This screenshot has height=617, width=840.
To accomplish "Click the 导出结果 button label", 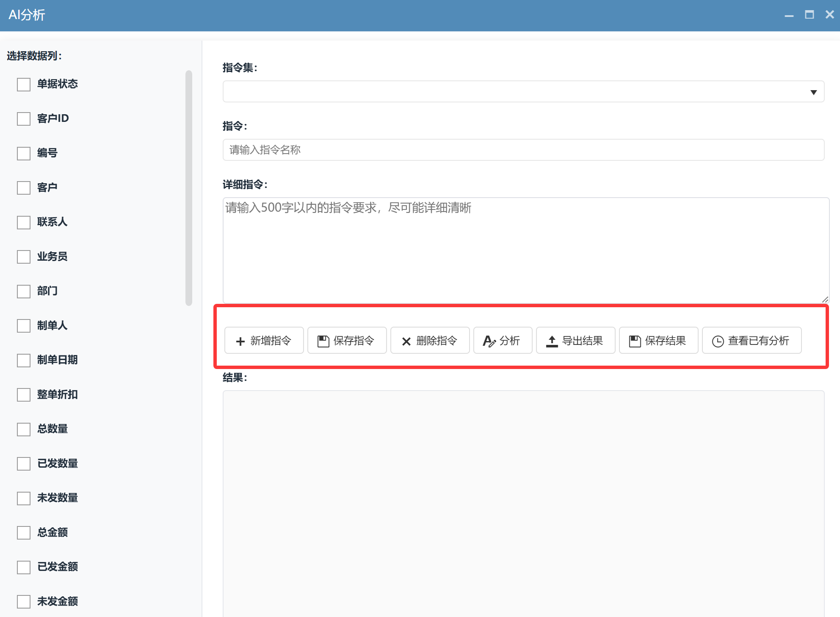I will coord(583,341).
